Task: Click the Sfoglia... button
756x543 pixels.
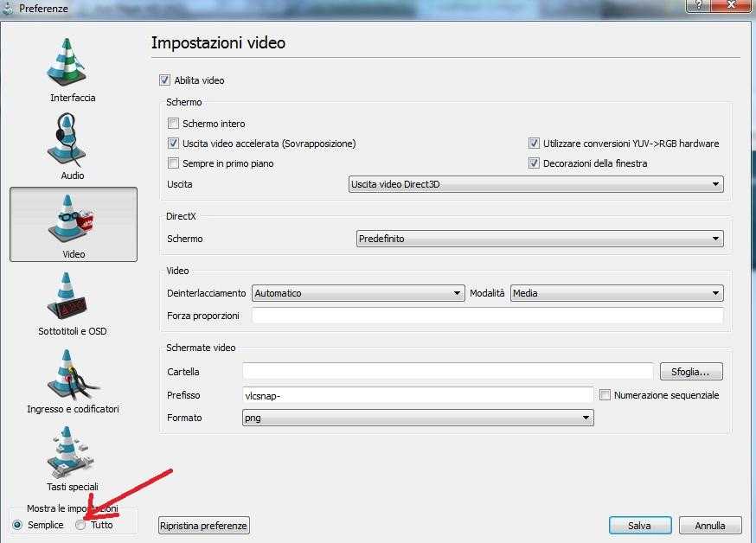Action: pos(691,372)
